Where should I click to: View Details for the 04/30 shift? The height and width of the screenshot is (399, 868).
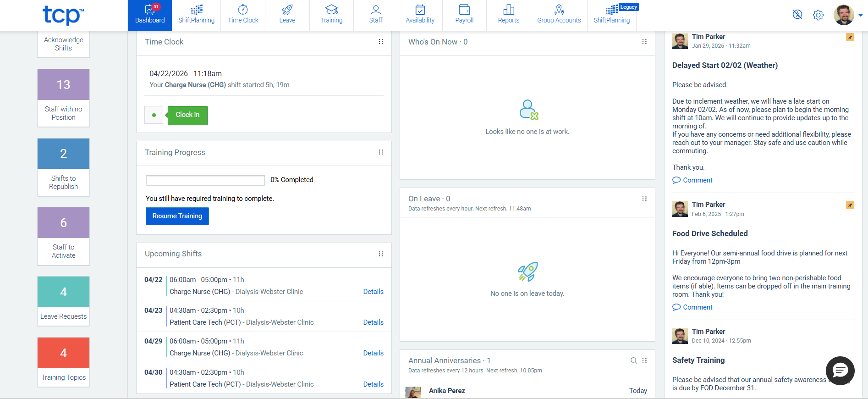[373, 384]
